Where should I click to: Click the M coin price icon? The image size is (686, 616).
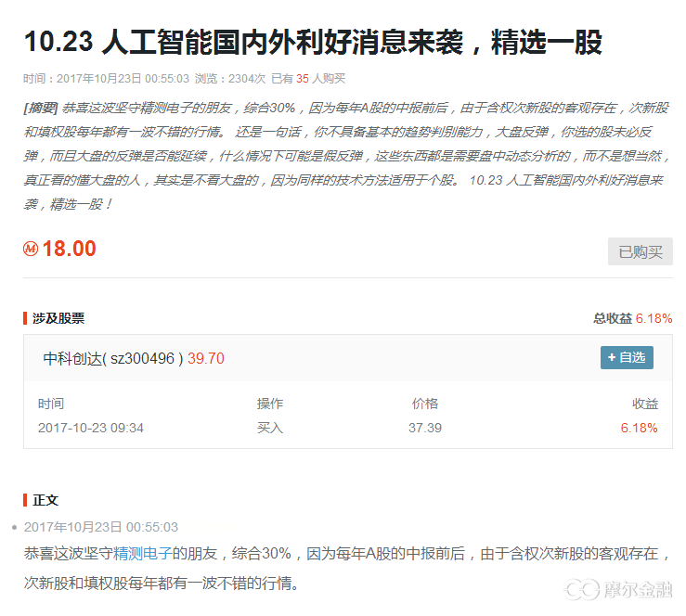pyautogui.click(x=31, y=249)
